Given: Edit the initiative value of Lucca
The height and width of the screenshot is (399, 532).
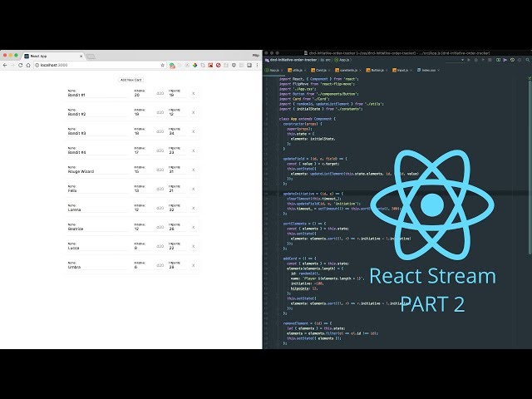Looking at the screenshot, I should tap(142, 248).
